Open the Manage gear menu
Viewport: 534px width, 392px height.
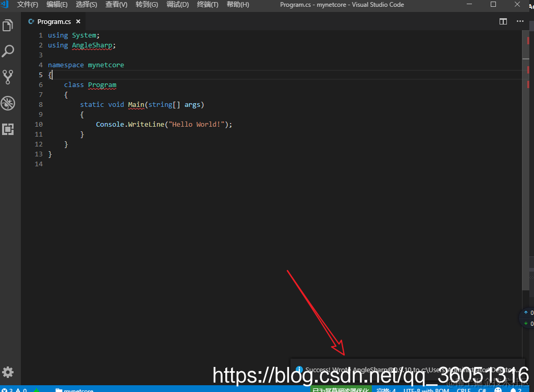[x=8, y=372]
